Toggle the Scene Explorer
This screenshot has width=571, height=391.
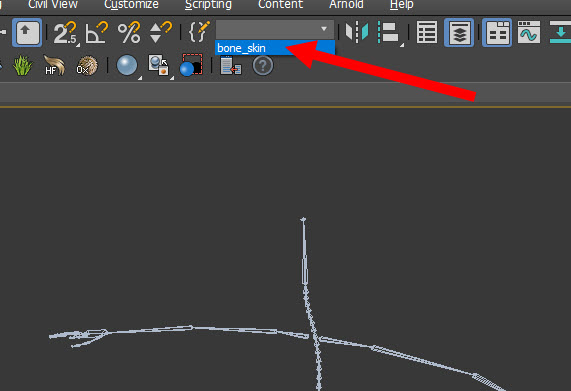[427, 32]
